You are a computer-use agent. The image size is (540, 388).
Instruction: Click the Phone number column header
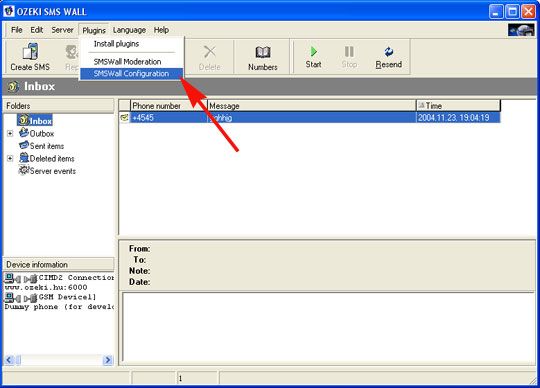(x=169, y=106)
